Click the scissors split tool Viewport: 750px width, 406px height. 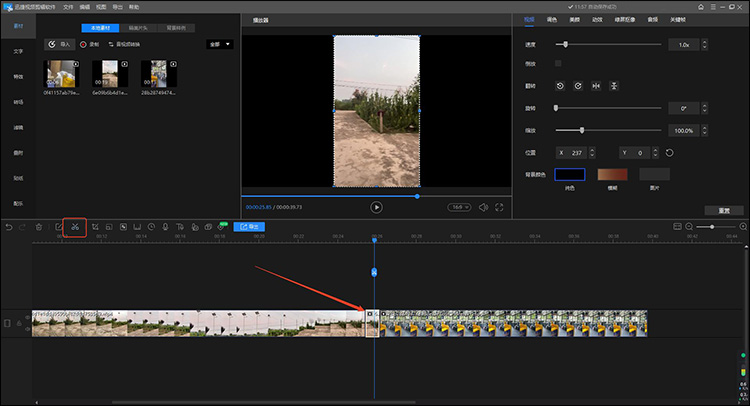pos(75,227)
